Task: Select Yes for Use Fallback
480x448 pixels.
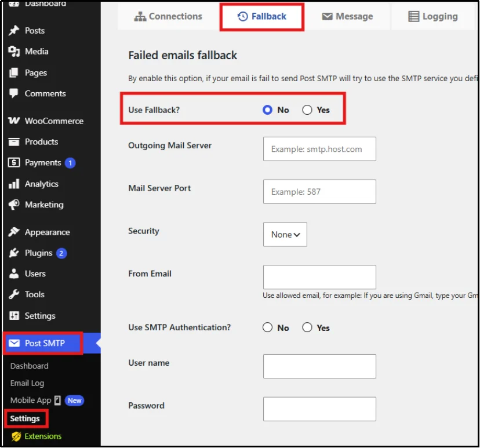Action: tap(307, 110)
